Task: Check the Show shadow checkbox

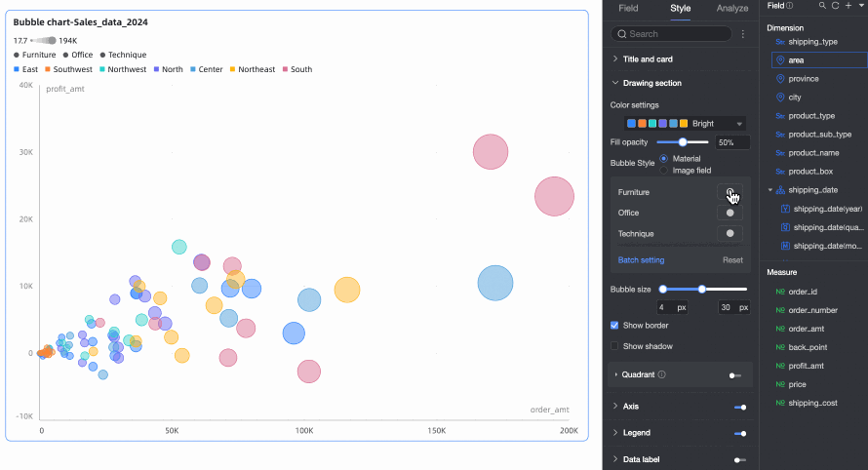Action: point(614,346)
